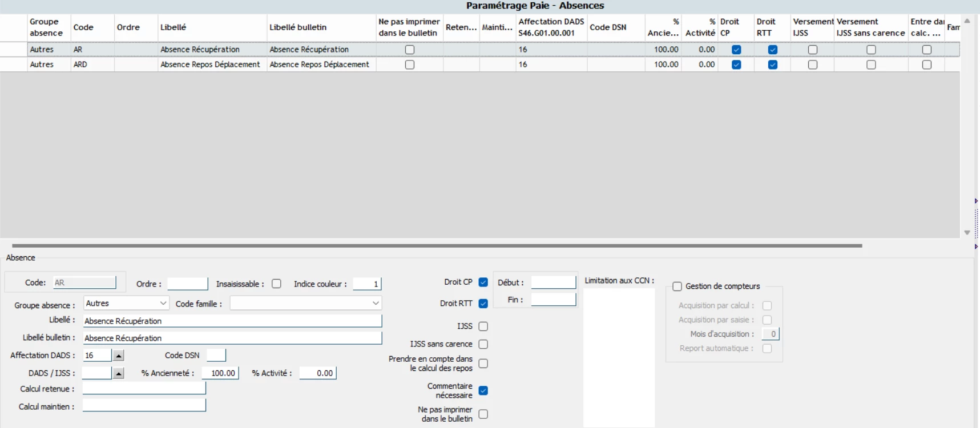Click the horizontal scrollbar below the table
The width and height of the screenshot is (980, 428).
[437, 246]
